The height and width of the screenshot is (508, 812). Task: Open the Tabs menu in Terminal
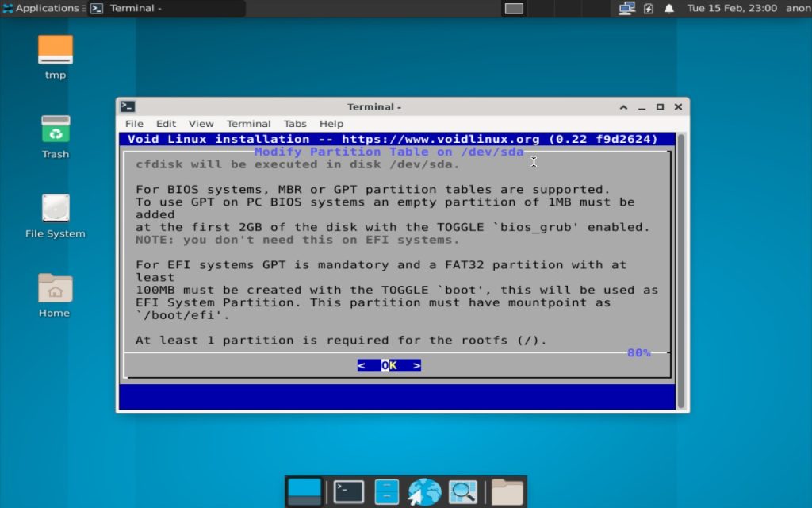click(295, 123)
